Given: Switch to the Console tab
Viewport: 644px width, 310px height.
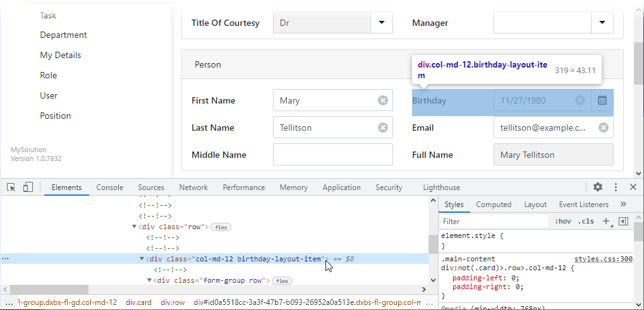Looking at the screenshot, I should (x=109, y=188).
